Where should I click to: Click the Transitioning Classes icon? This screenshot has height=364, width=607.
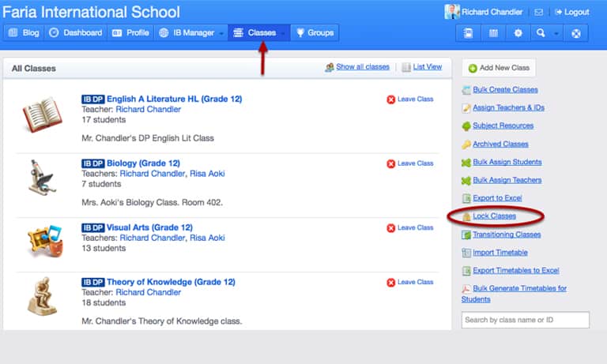(466, 235)
